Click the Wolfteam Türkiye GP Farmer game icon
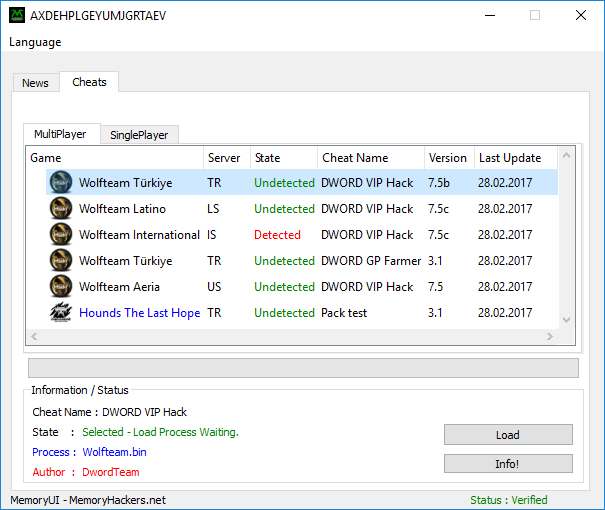605x510 pixels. (x=61, y=260)
